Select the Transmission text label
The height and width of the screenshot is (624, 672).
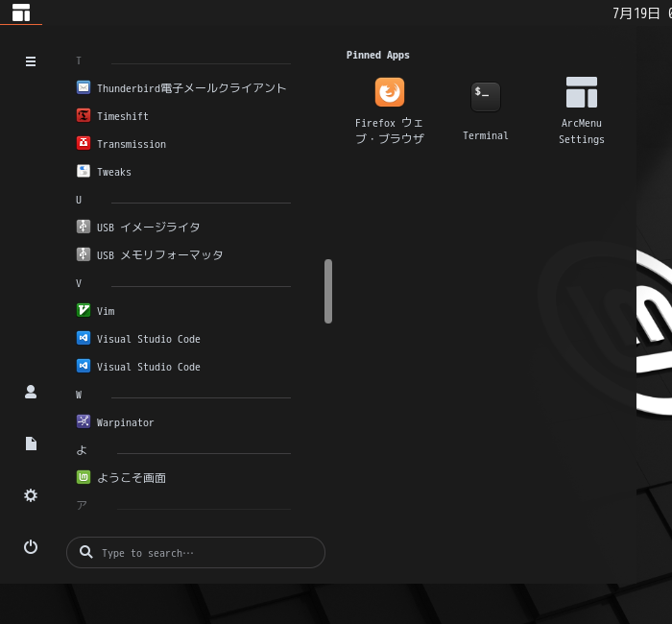(132, 144)
